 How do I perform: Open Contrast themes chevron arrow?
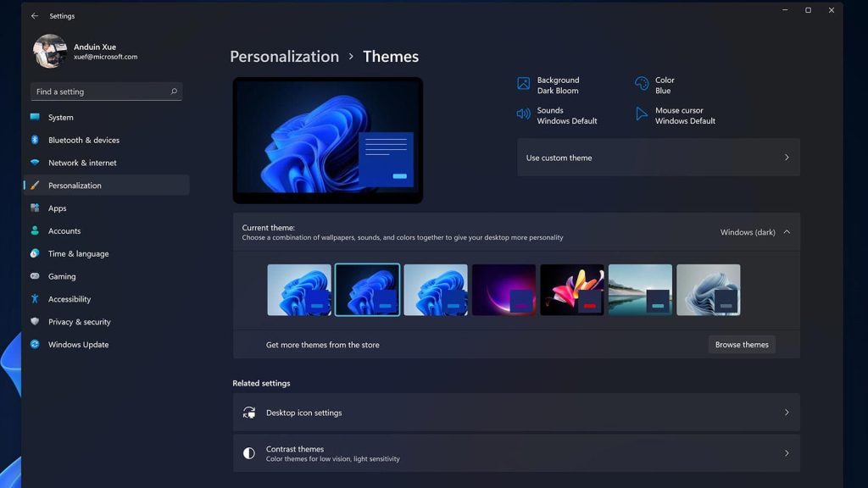(787, 453)
